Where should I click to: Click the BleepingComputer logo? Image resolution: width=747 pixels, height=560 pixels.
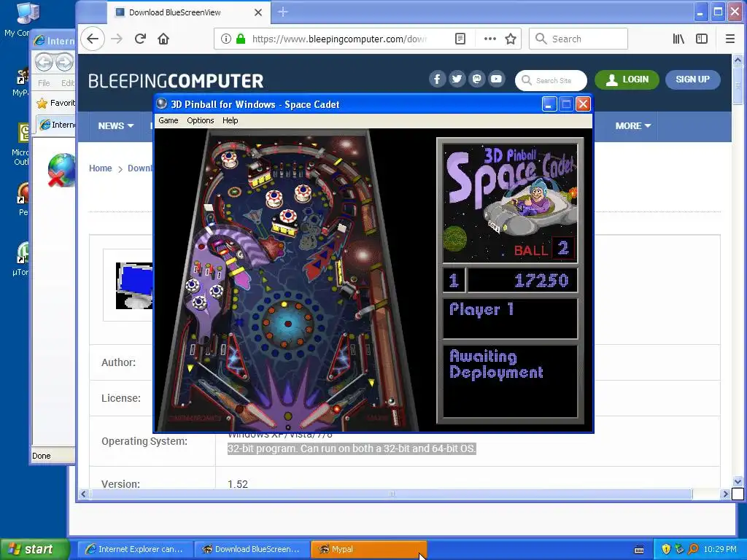pyautogui.click(x=175, y=81)
